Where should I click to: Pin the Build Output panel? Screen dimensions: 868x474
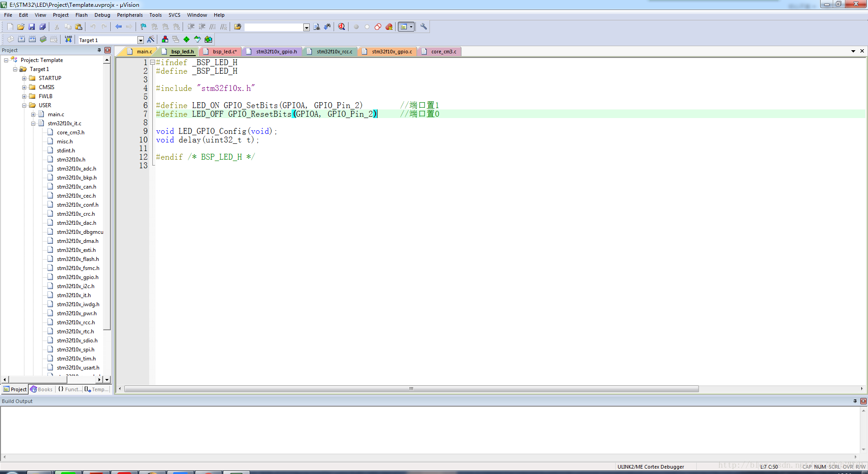point(855,401)
